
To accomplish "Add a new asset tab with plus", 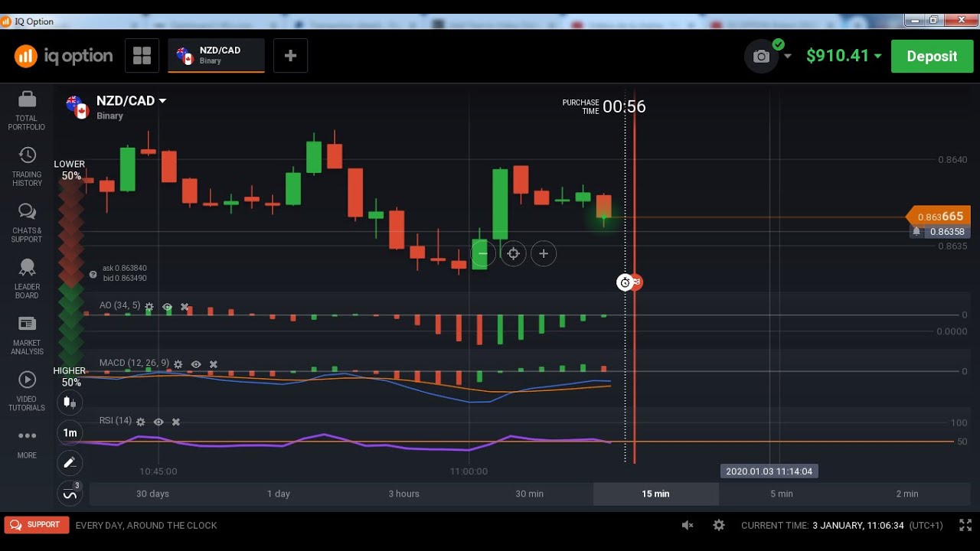I will pos(290,56).
